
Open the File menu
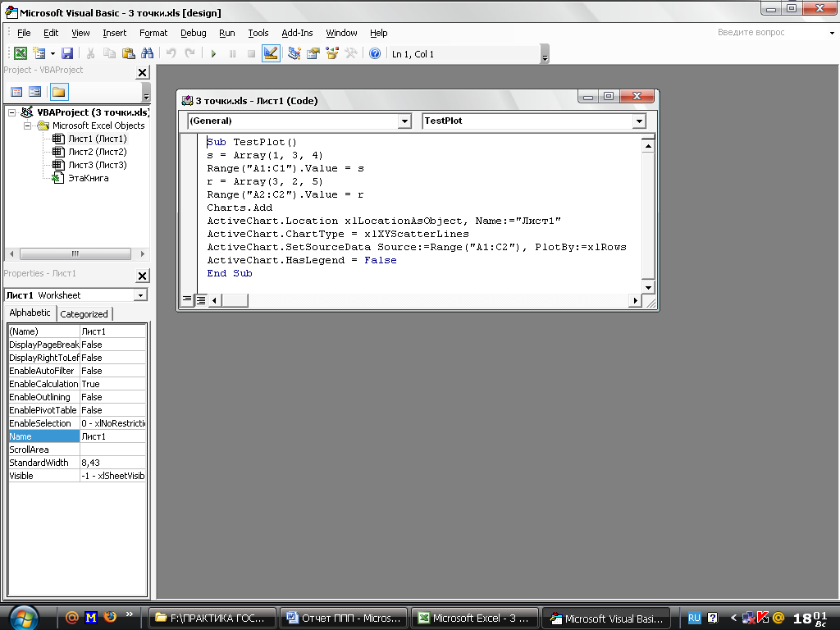24,33
